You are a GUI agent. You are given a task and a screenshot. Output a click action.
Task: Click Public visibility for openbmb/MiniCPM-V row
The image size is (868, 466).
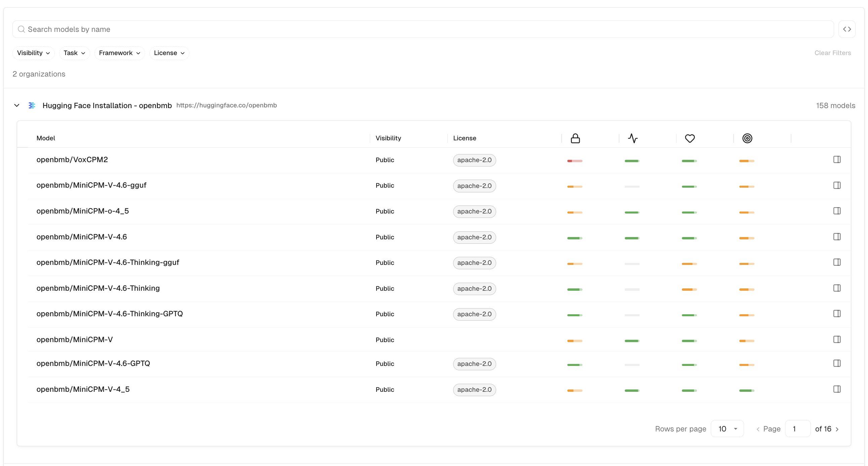[385, 340]
